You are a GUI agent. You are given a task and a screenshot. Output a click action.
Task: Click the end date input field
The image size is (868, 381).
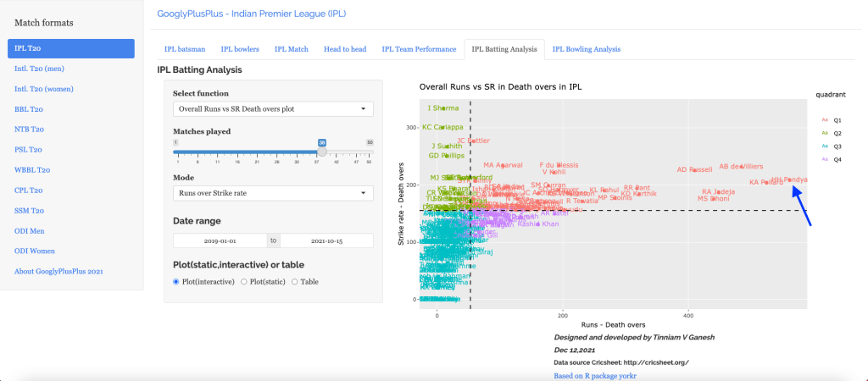[326, 240]
